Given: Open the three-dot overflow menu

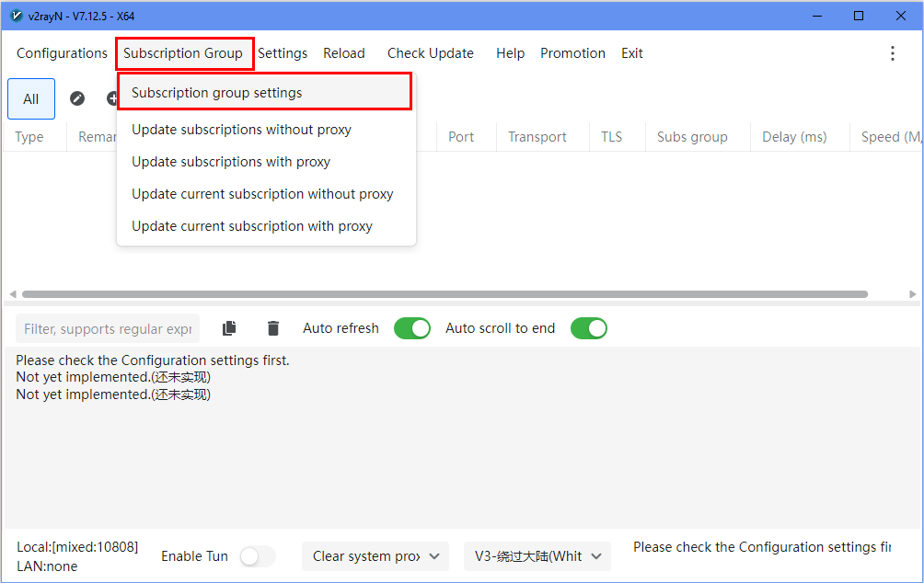Looking at the screenshot, I should point(892,53).
